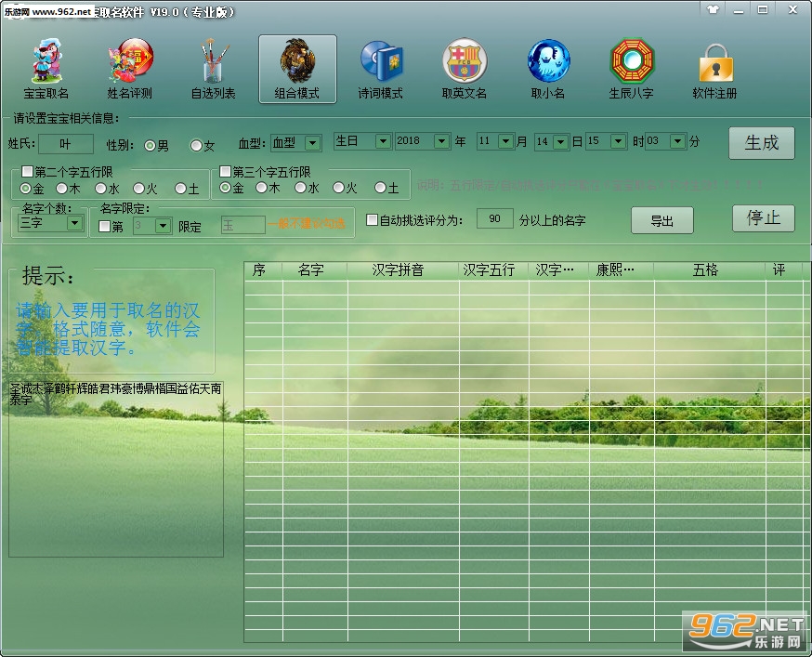Expand the 血型 blood type dropdown
This screenshot has width=812, height=657.
click(x=312, y=142)
